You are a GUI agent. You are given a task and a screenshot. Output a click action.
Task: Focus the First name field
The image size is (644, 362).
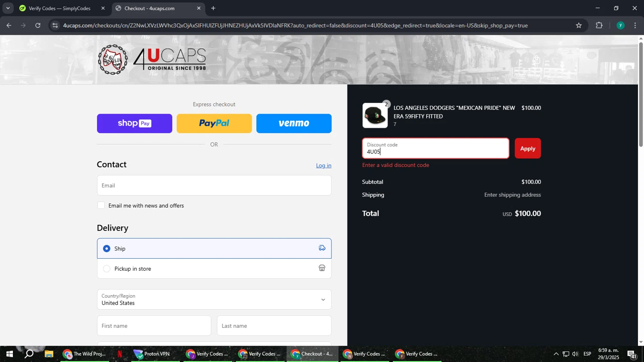coord(154,326)
